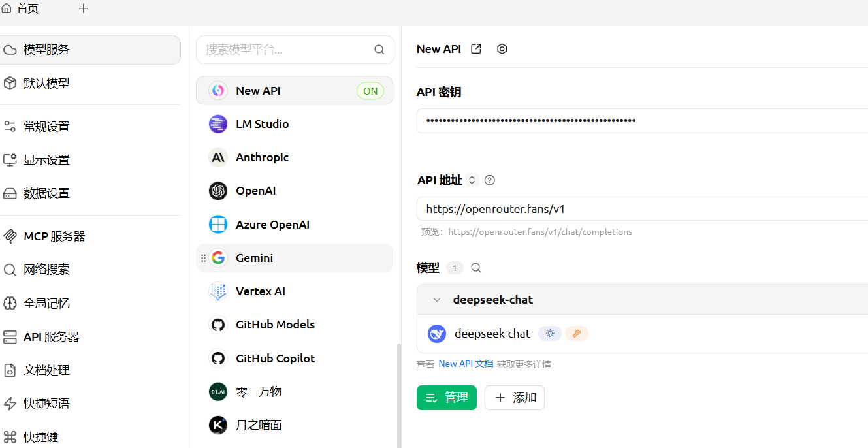The width and height of the screenshot is (868, 448).
Task: Click the tool-use wrench tag on deepseek-chat
Action: 577,334
